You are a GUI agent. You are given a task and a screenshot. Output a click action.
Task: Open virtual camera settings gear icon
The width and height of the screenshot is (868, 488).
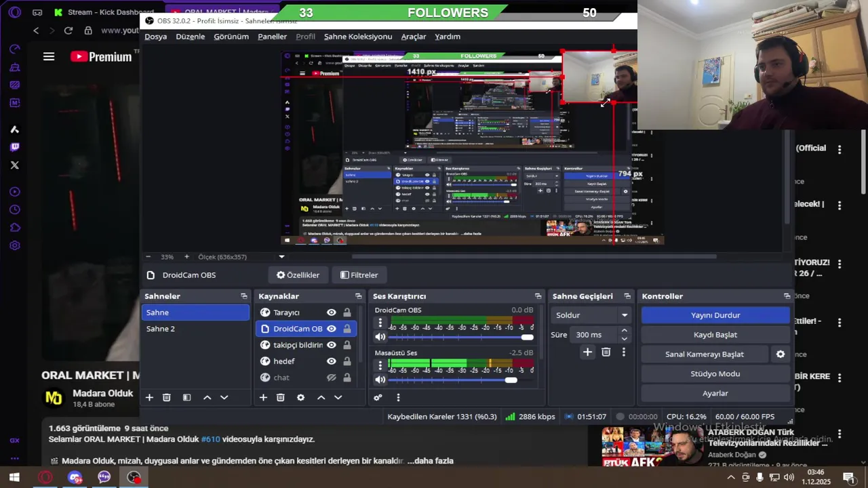pyautogui.click(x=781, y=354)
